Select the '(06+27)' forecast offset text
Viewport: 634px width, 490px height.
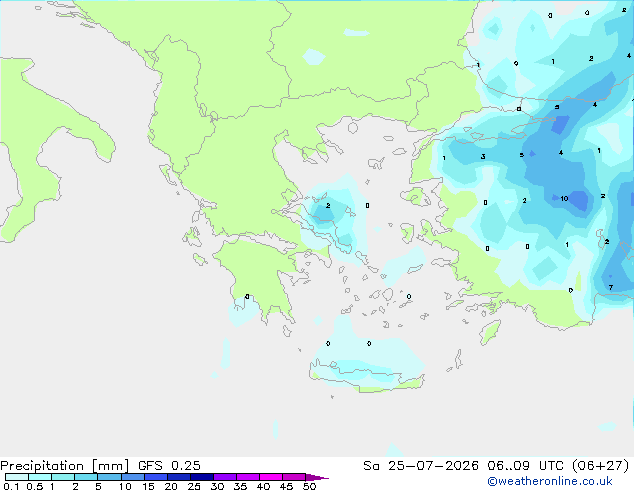pyautogui.click(x=601, y=465)
